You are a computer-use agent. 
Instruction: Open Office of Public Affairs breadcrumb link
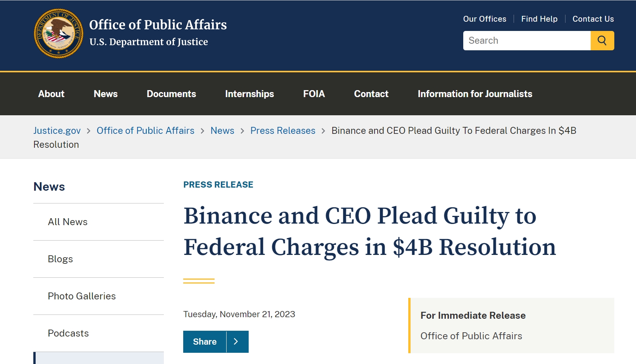coord(145,131)
